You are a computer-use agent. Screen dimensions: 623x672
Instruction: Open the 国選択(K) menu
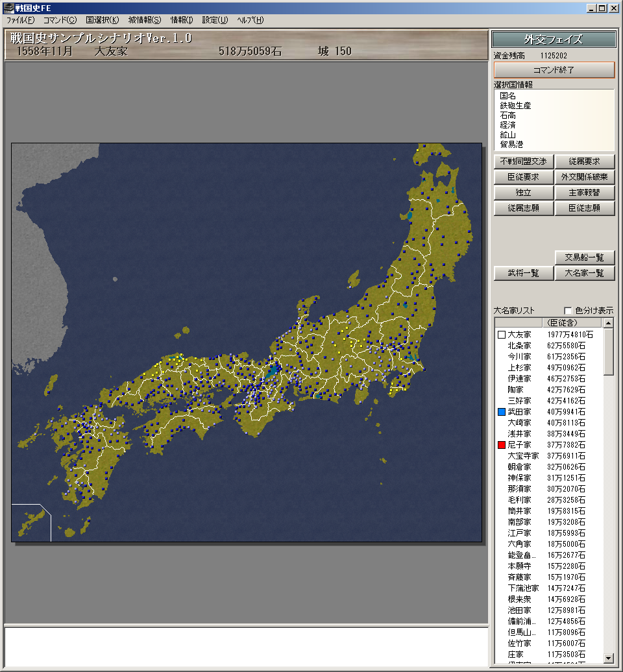(x=102, y=20)
